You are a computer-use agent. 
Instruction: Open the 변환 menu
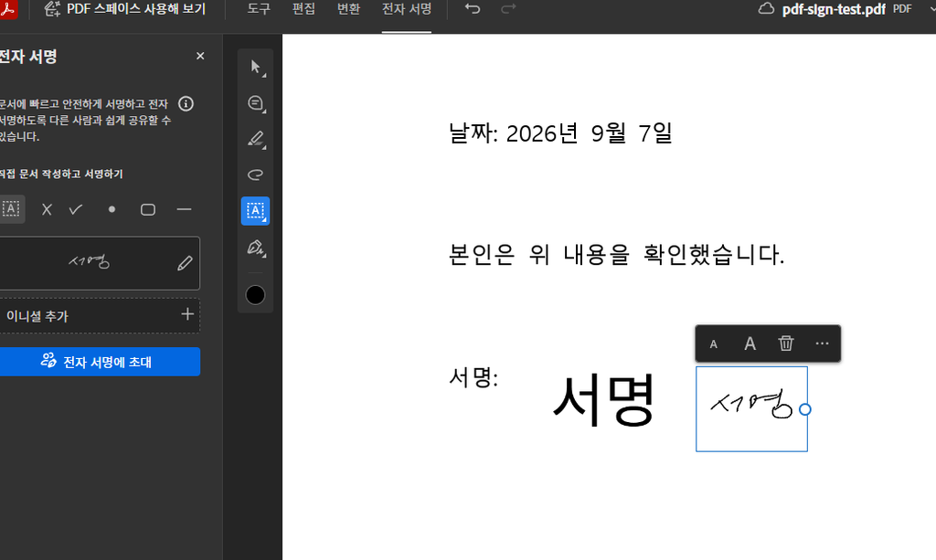348,9
